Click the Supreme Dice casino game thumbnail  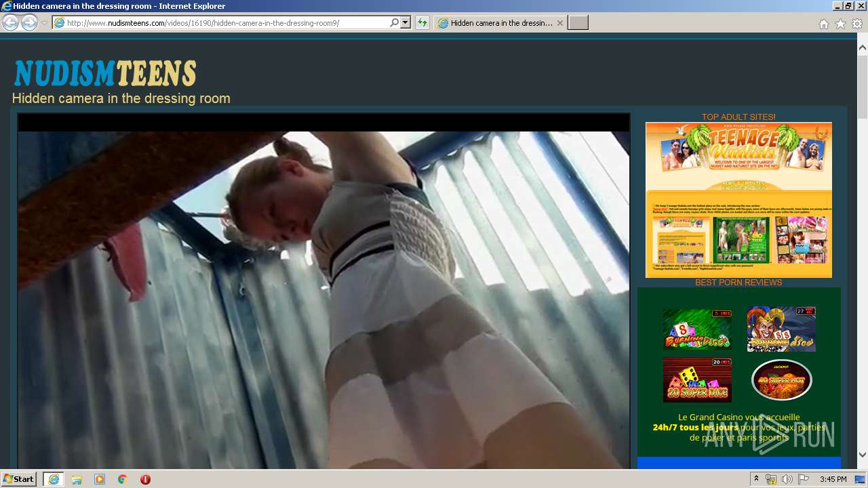[x=781, y=329]
